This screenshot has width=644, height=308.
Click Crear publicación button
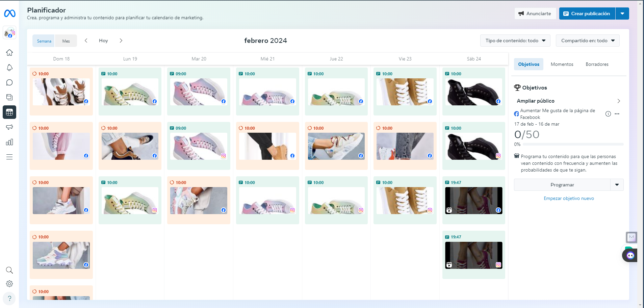587,14
